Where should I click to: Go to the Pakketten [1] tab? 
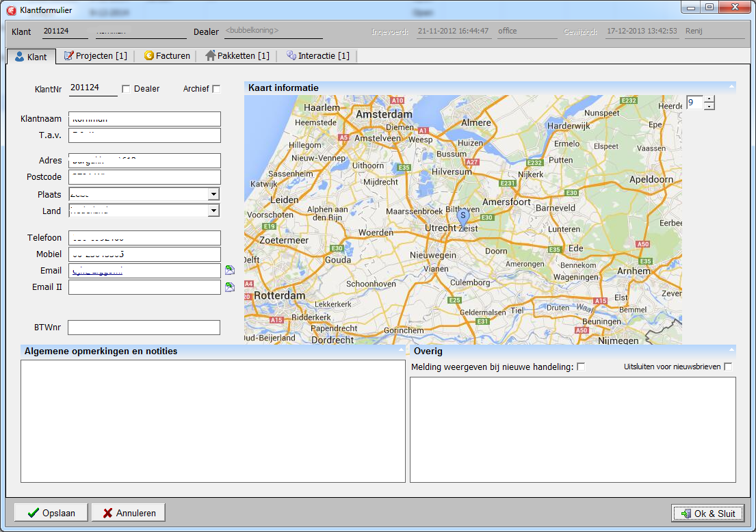click(x=237, y=56)
